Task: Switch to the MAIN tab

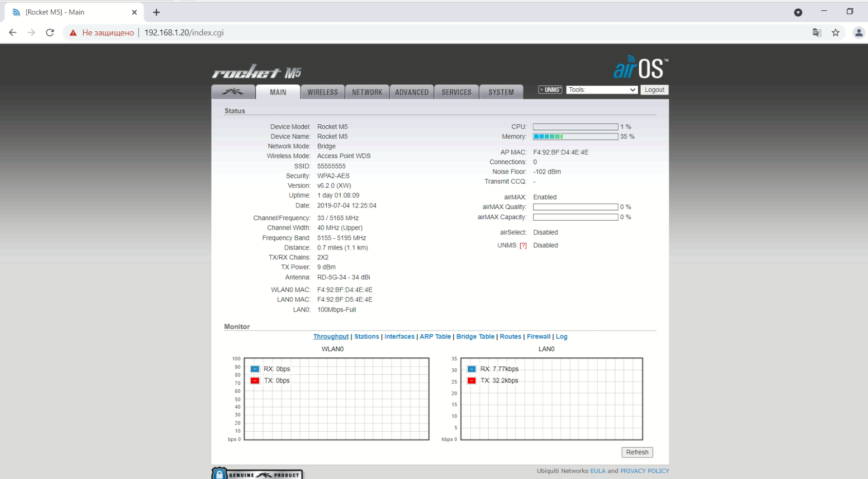Action: pos(278,92)
